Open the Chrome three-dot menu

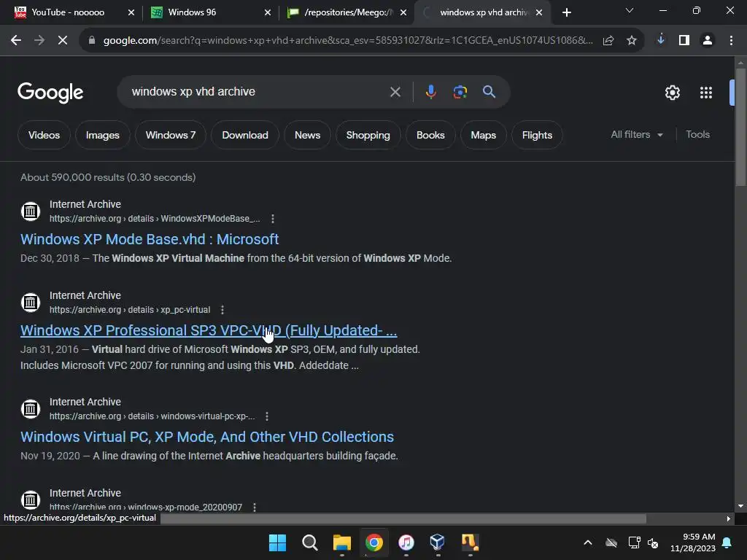pos(731,41)
